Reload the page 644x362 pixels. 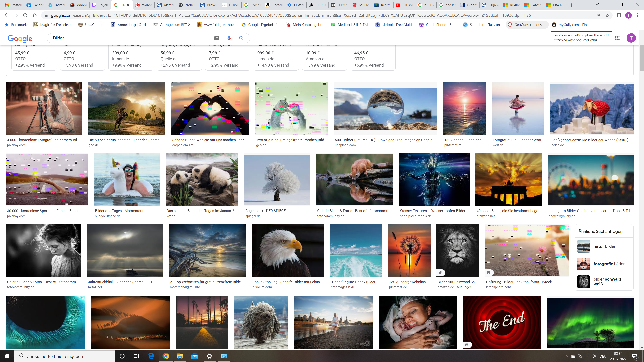25,15
